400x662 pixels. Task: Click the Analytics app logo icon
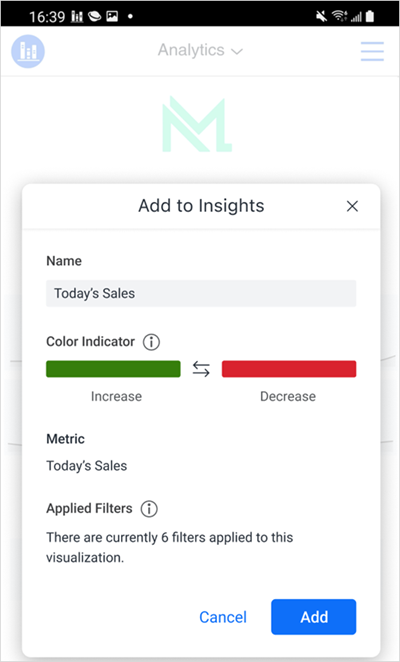[x=28, y=51]
